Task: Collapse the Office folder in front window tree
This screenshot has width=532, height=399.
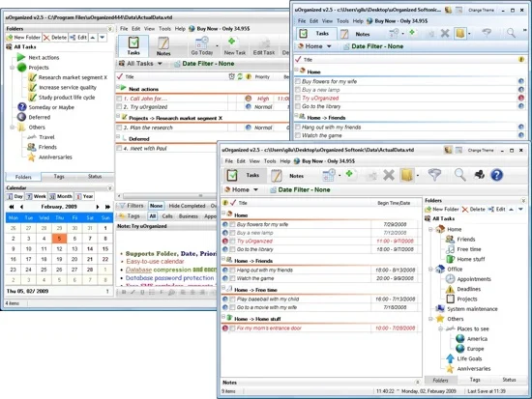Action: tap(430, 270)
